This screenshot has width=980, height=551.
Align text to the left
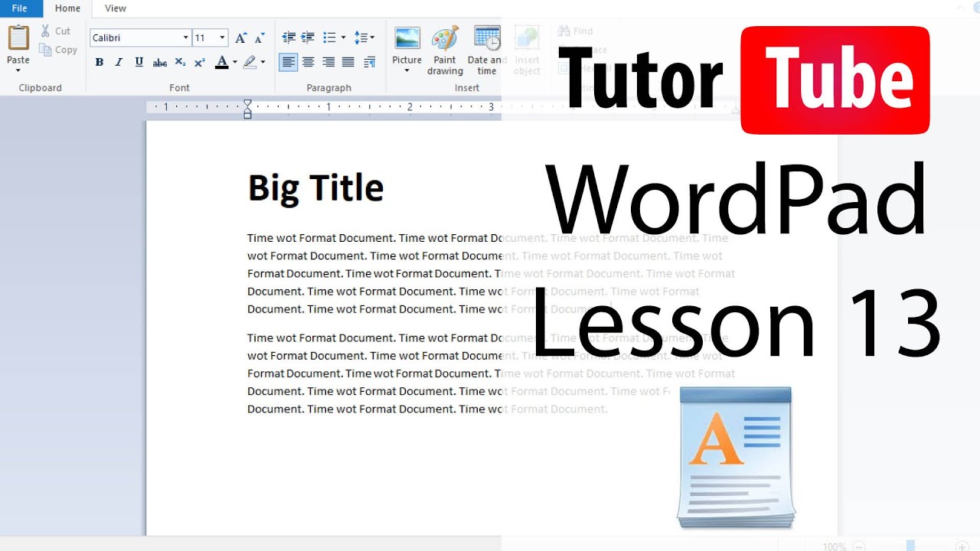click(x=289, y=62)
